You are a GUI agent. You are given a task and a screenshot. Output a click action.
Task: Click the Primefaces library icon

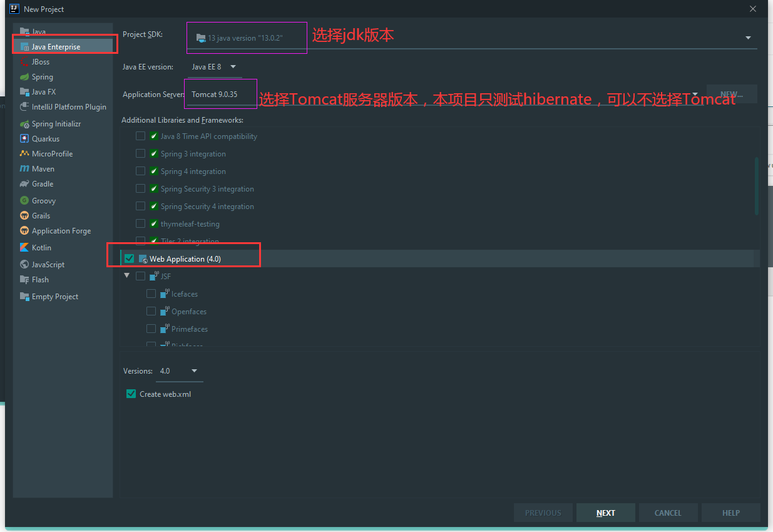coord(165,329)
